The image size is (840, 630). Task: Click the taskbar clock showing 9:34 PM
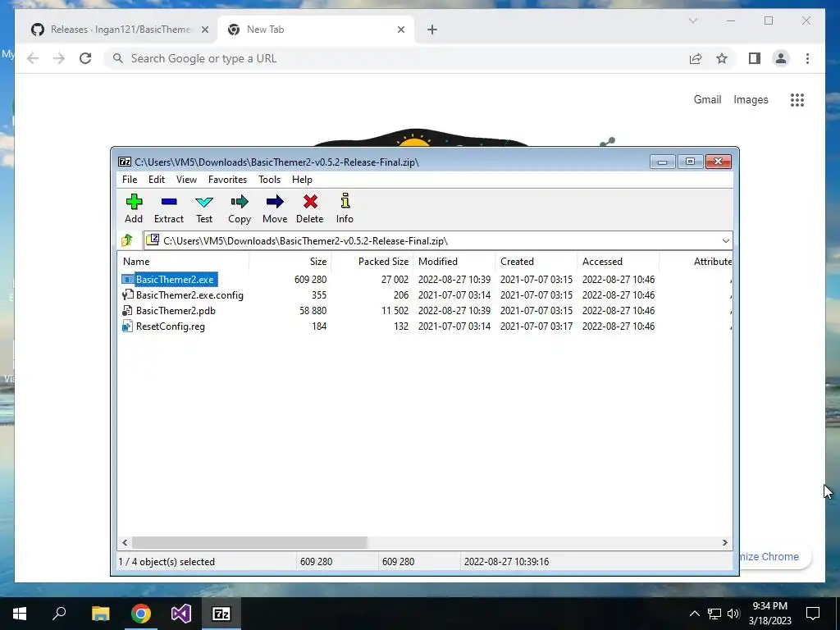pyautogui.click(x=769, y=614)
